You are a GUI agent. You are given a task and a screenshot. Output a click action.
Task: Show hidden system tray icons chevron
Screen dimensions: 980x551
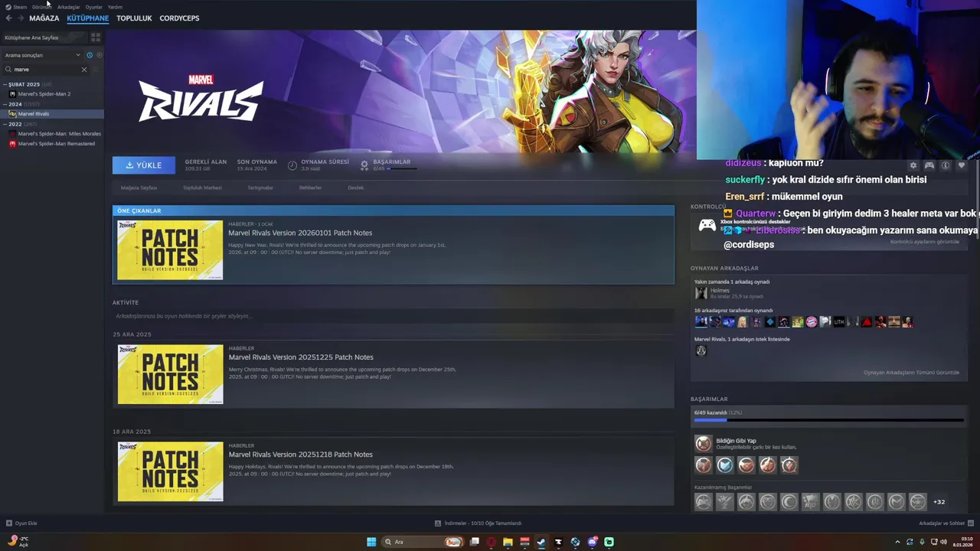[x=897, y=542]
